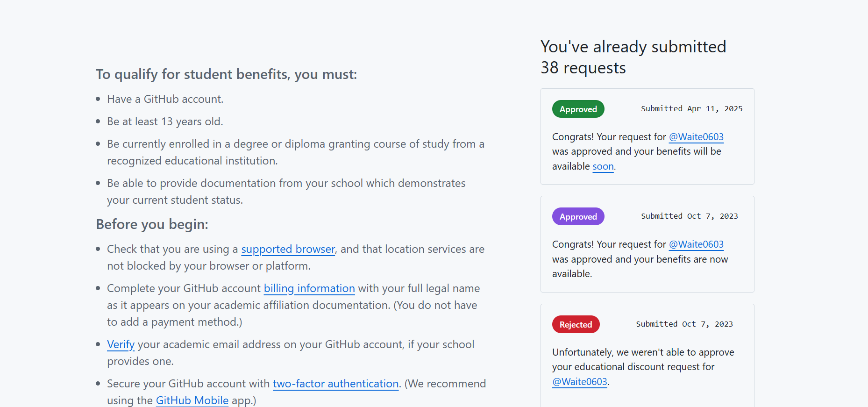This screenshot has height=407, width=868.
Task: Open the supported browser link
Action: (x=288, y=249)
